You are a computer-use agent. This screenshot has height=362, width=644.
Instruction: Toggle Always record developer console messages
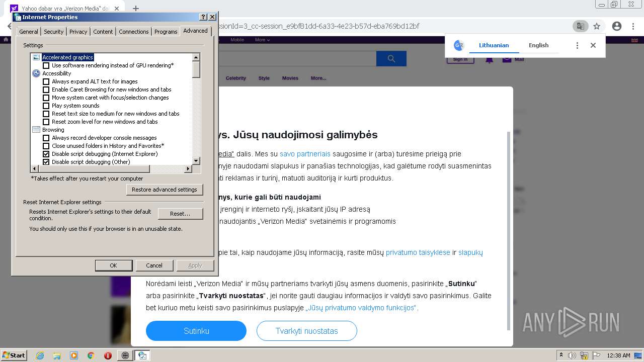pos(46,138)
